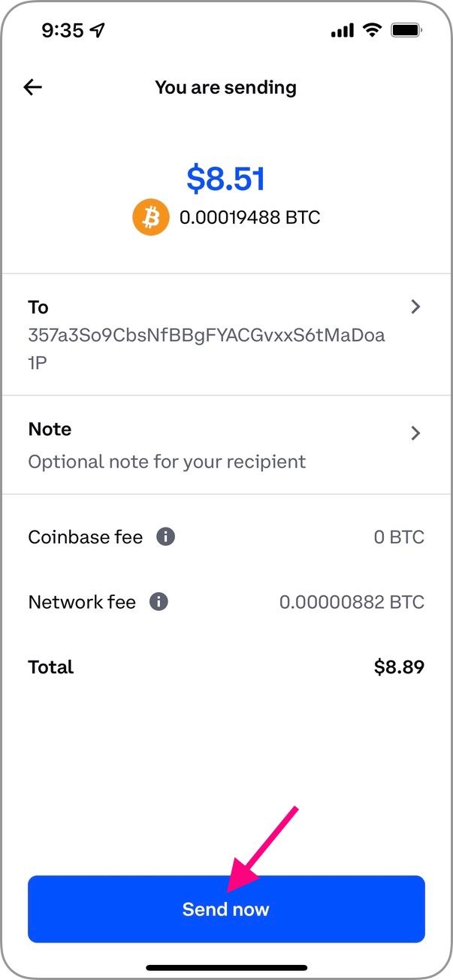
Task: Tap the Total $8.89 value
Action: pyautogui.click(x=399, y=667)
